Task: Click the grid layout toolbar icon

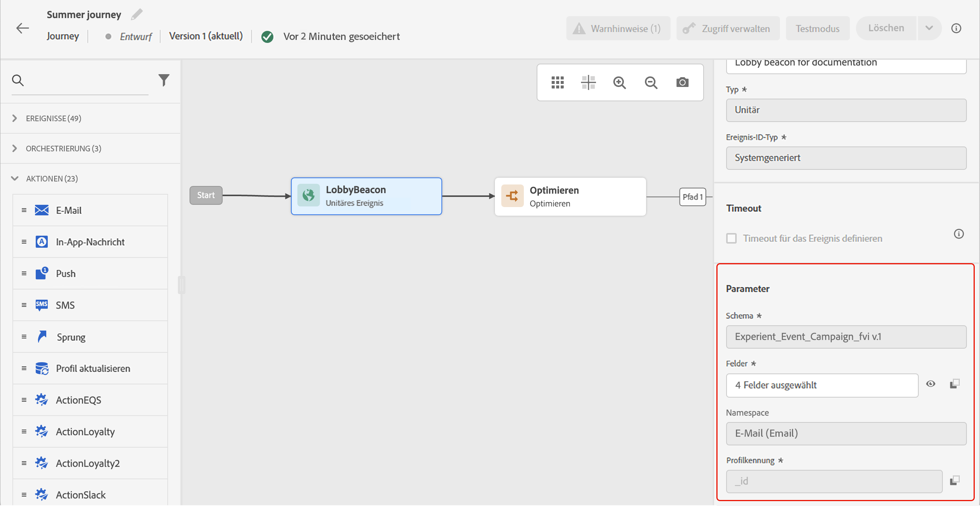Action: tap(557, 82)
